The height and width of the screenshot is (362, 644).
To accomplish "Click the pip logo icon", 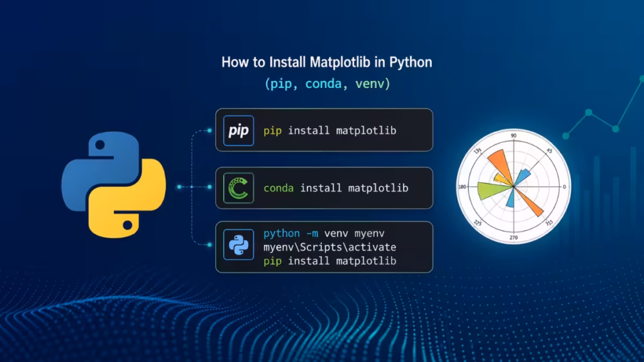I will [238, 131].
